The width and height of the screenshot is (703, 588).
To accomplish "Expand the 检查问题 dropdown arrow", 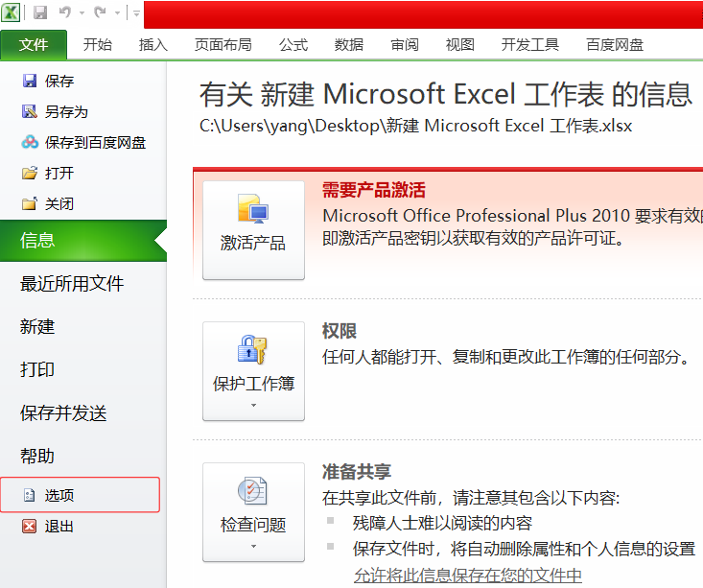I will tap(253, 546).
